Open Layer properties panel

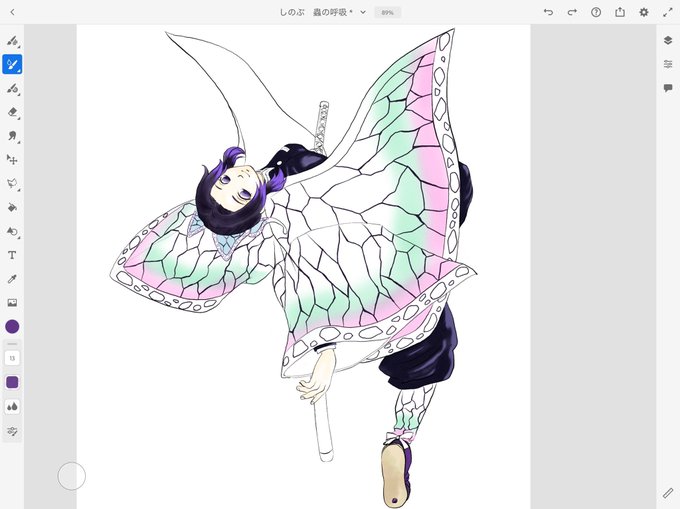(668, 64)
